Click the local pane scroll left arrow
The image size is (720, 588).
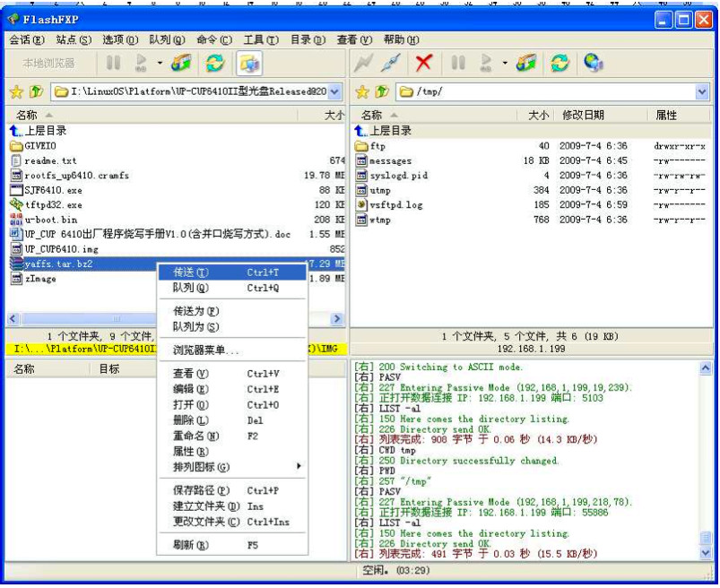click(13, 318)
